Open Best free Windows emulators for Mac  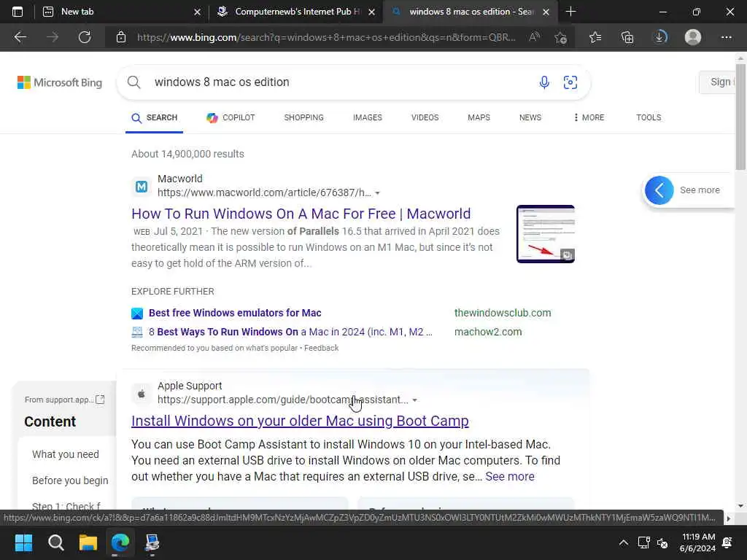(235, 313)
